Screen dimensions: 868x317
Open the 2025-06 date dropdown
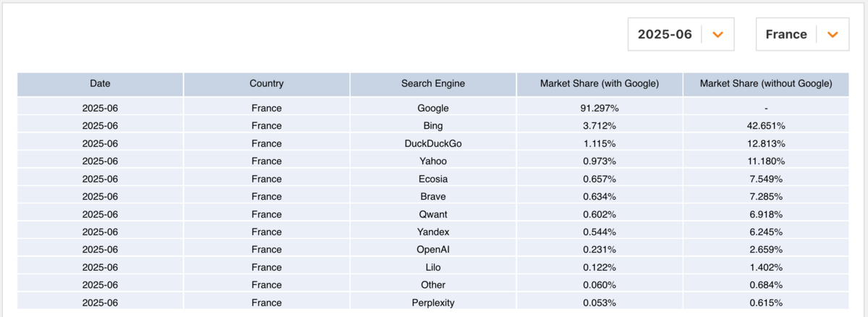(681, 35)
